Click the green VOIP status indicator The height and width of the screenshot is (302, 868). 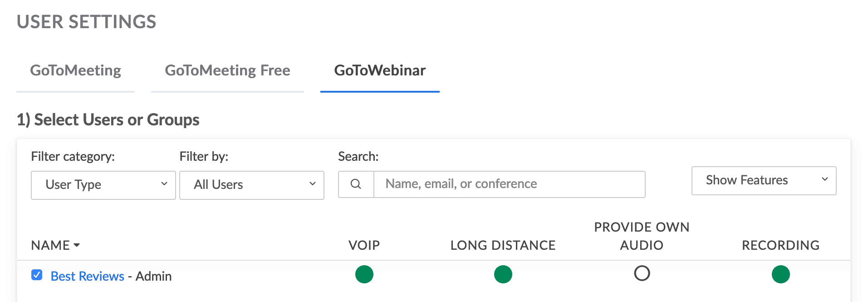click(364, 274)
